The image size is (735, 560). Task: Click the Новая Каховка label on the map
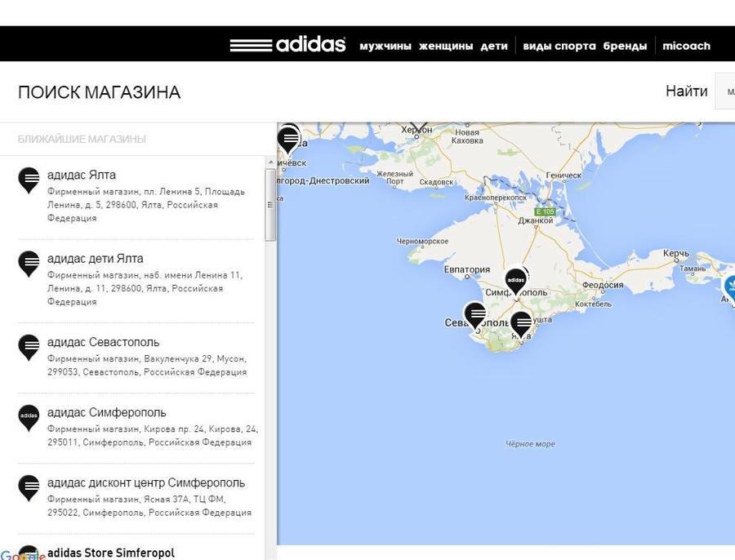(467, 136)
